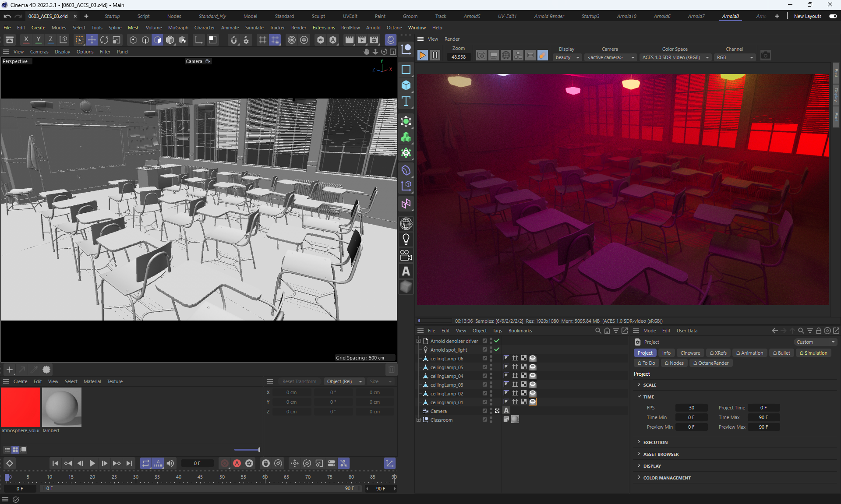
Task: Click the Camera object icon in palette
Action: click(x=406, y=255)
